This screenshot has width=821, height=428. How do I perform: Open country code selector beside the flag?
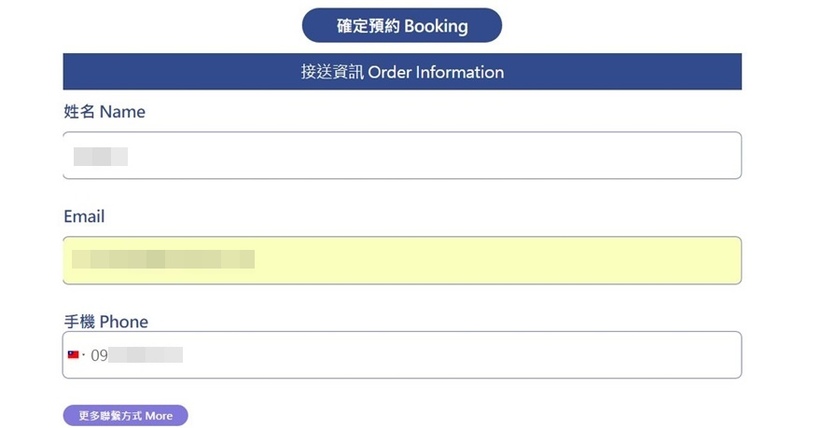click(84, 355)
